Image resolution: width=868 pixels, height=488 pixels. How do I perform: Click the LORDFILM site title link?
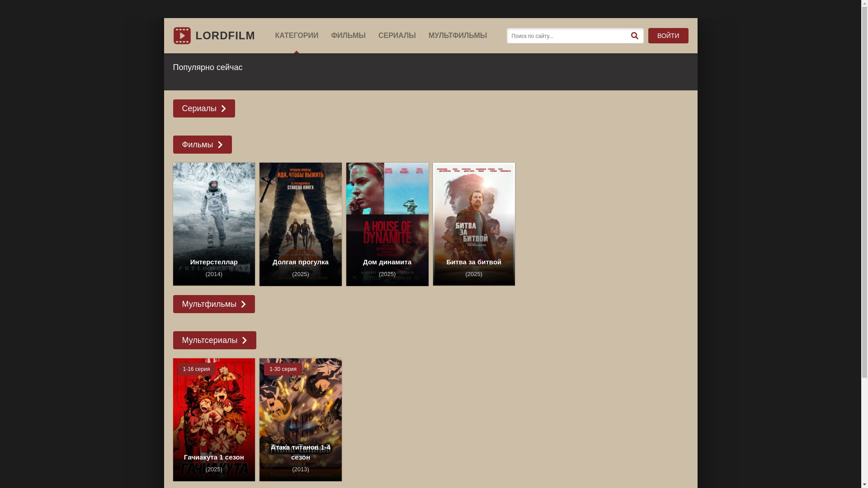(225, 36)
